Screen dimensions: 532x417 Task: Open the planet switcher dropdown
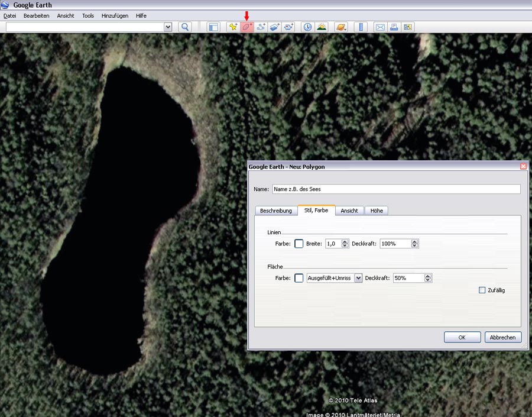click(x=341, y=27)
